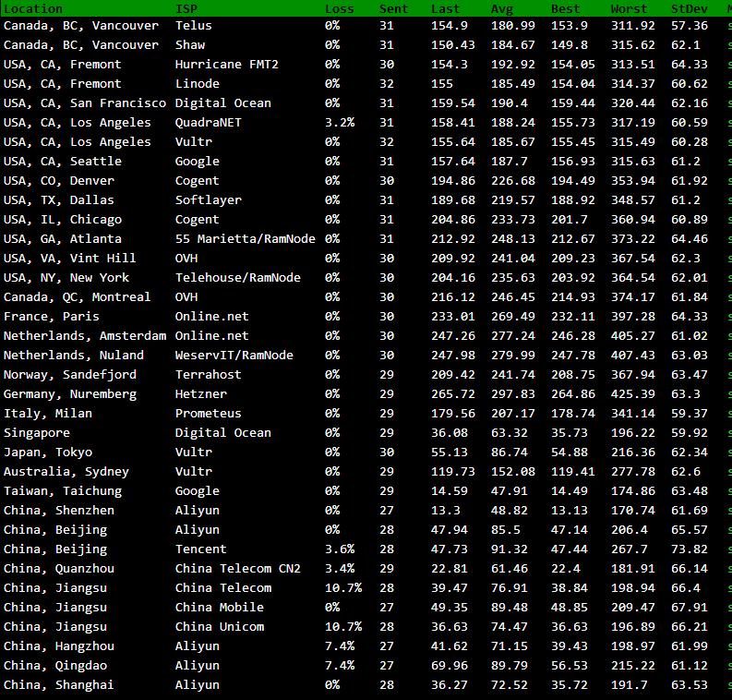Click the Worst column header
This screenshot has width=732, height=700.
pos(629,8)
